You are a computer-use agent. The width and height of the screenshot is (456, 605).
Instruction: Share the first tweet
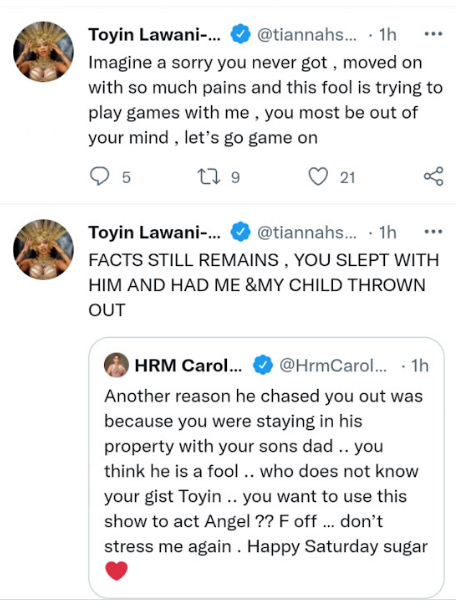[x=434, y=177]
